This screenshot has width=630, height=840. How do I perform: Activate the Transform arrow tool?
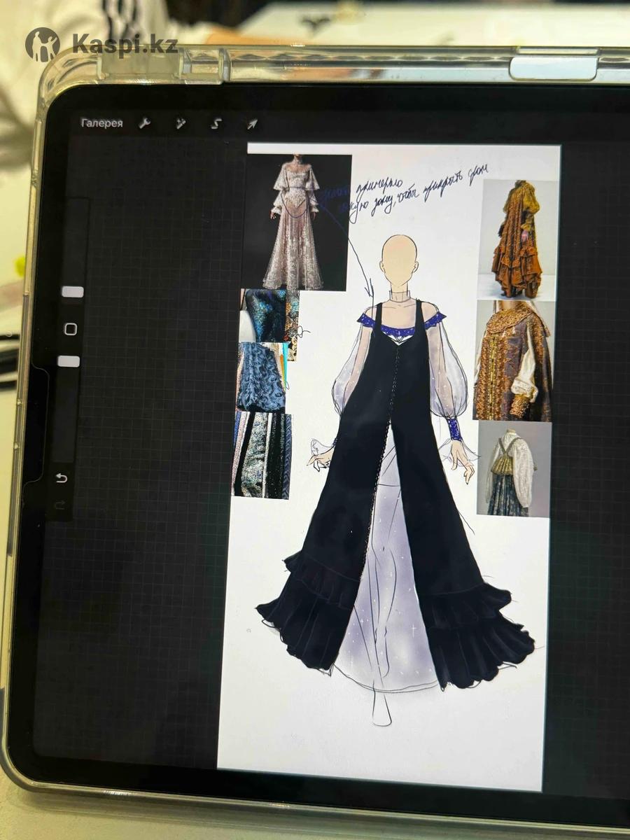tap(252, 124)
